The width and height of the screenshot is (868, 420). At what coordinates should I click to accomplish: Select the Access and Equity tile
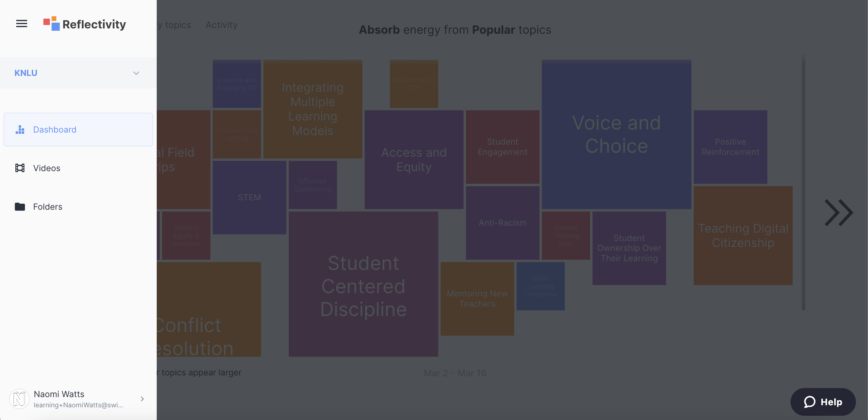[414, 159]
